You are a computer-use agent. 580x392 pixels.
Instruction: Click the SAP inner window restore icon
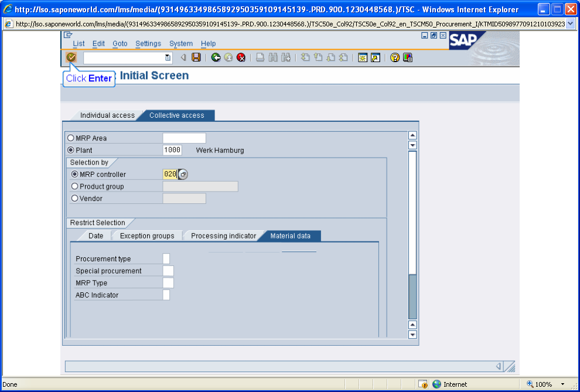[x=434, y=36]
